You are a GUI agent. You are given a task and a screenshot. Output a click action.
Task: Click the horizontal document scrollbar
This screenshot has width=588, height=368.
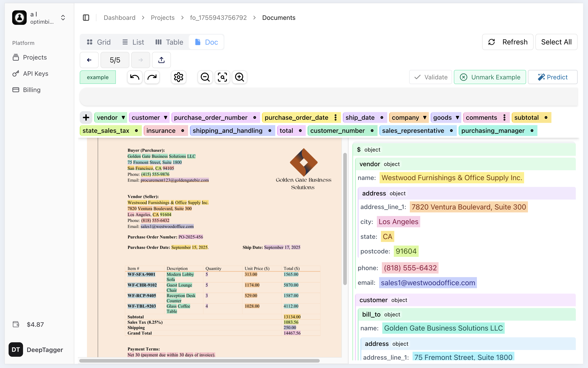199,361
